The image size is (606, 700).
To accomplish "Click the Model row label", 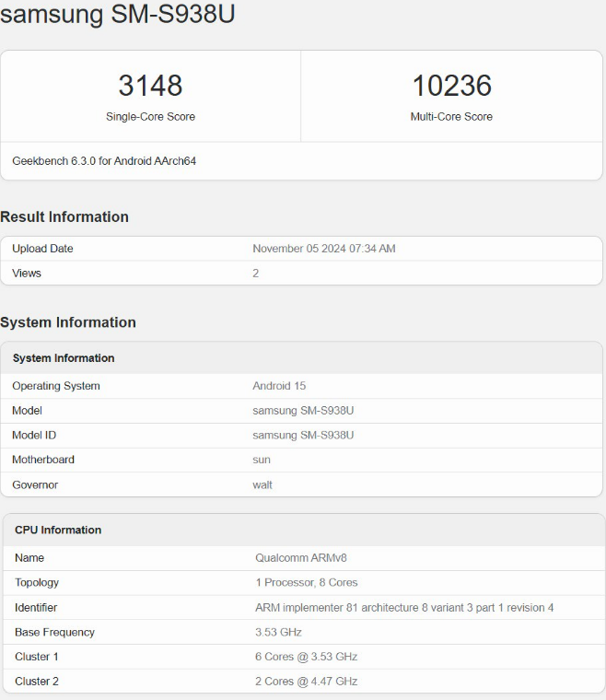I will pyautogui.click(x=27, y=410).
